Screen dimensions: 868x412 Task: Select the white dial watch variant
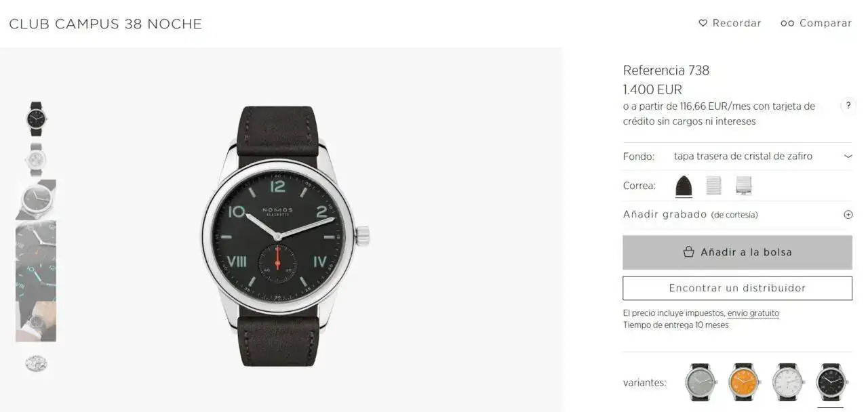tap(788, 382)
